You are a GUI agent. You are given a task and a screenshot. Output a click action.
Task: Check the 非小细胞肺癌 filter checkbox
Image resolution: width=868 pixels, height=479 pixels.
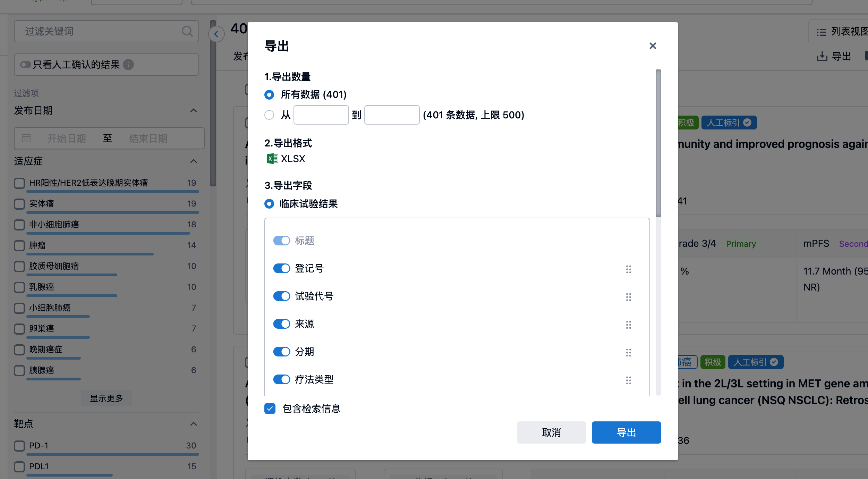coord(19,225)
